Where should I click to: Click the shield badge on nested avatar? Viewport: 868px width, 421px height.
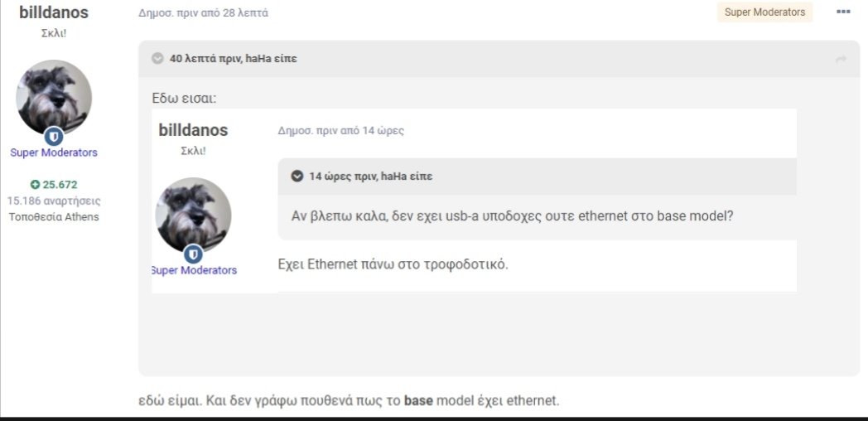[193, 254]
